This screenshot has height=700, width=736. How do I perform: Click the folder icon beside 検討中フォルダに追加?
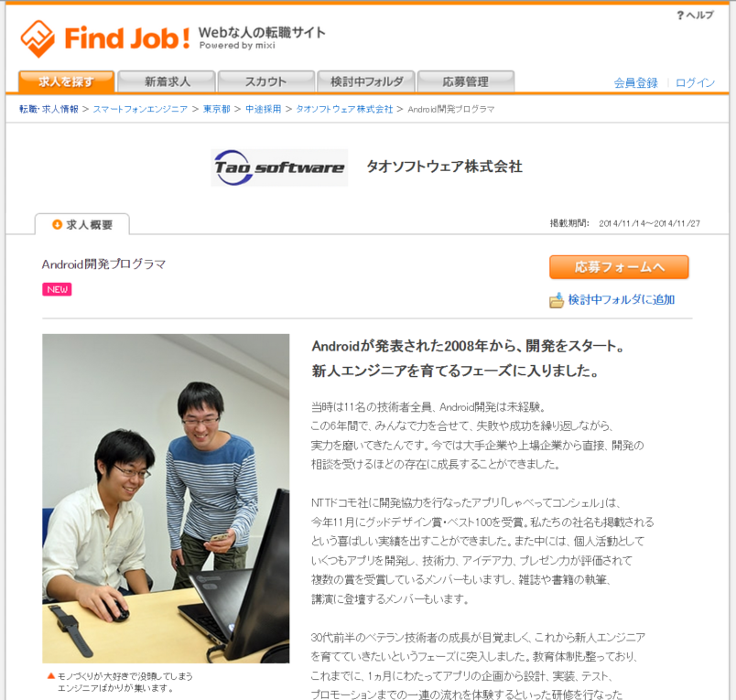557,300
